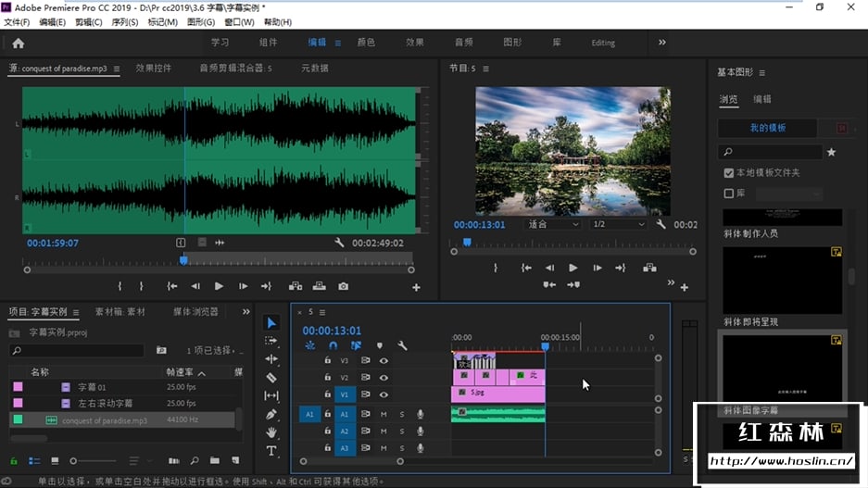This screenshot has width=868, height=488.
Task: Enable the 库 checkbox
Action: pos(728,194)
